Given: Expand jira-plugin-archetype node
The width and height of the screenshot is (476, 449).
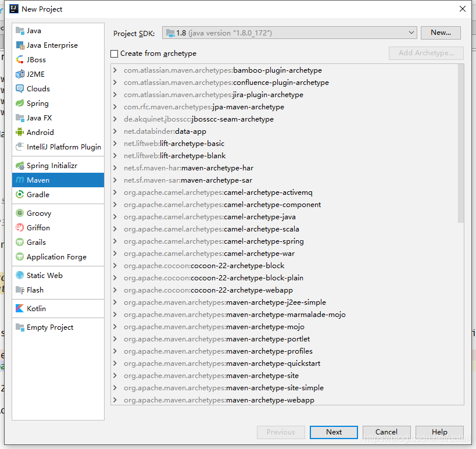Looking at the screenshot, I should click(x=114, y=94).
